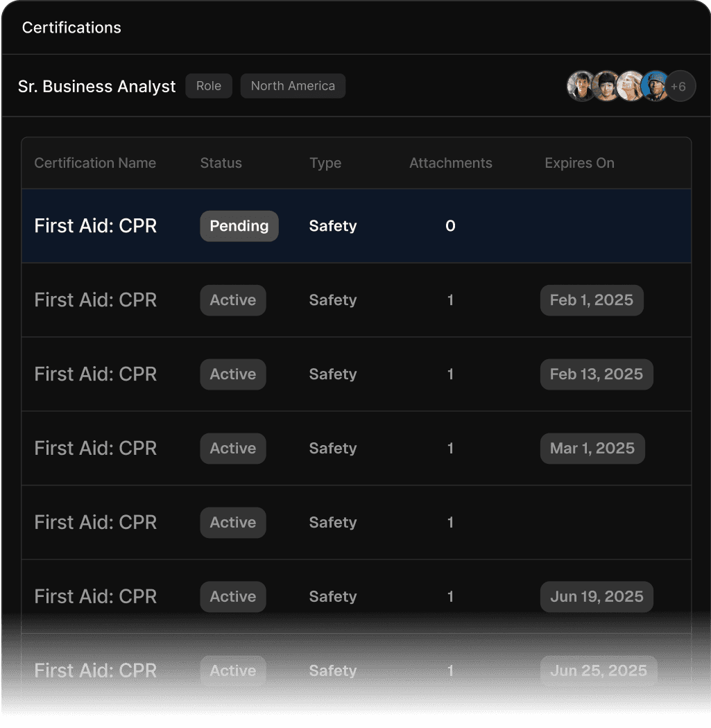Expand the +6 hidden members indicator
The image size is (711, 728).
(x=680, y=85)
